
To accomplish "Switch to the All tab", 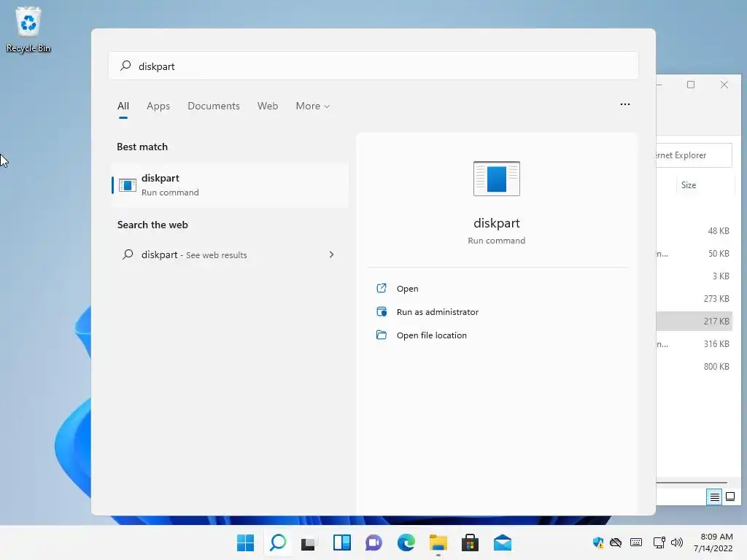I will [x=123, y=106].
